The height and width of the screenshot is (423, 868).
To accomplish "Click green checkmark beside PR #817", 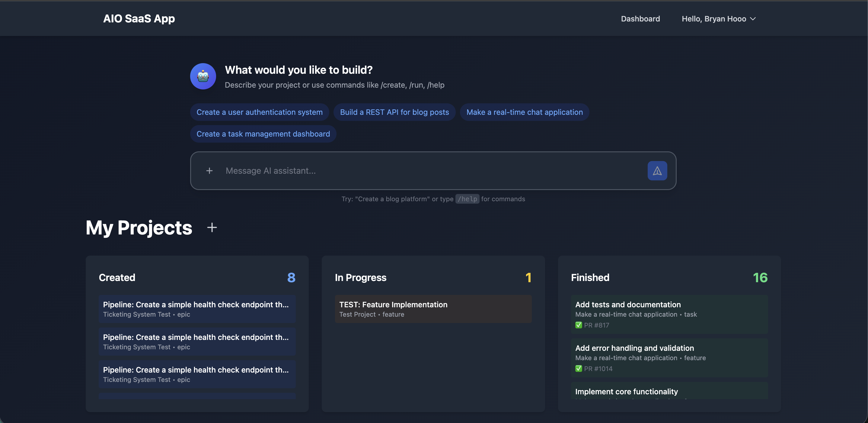I will click(x=578, y=325).
